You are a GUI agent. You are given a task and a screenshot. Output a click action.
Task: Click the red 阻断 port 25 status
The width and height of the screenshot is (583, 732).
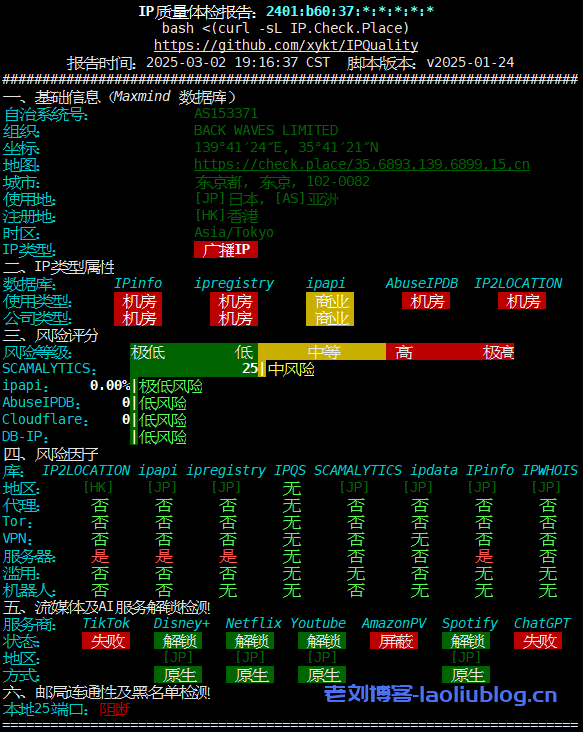115,710
